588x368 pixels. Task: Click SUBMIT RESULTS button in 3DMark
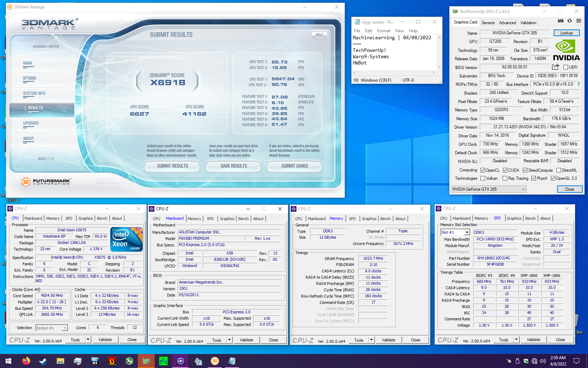pyautogui.click(x=173, y=166)
